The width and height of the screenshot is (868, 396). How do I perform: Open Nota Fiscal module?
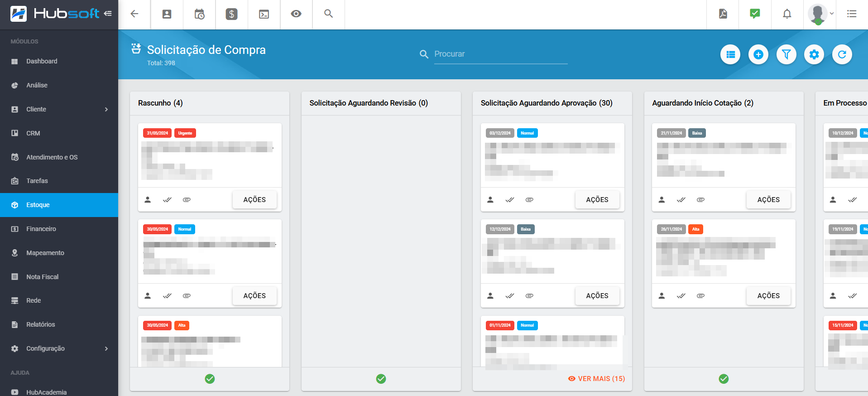59,277
